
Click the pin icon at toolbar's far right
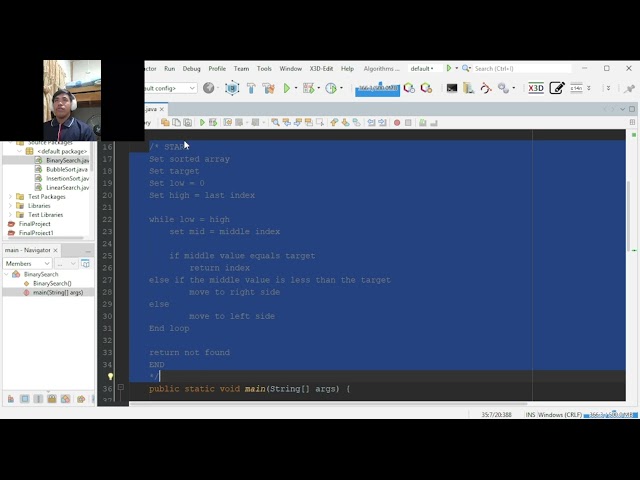(x=629, y=88)
